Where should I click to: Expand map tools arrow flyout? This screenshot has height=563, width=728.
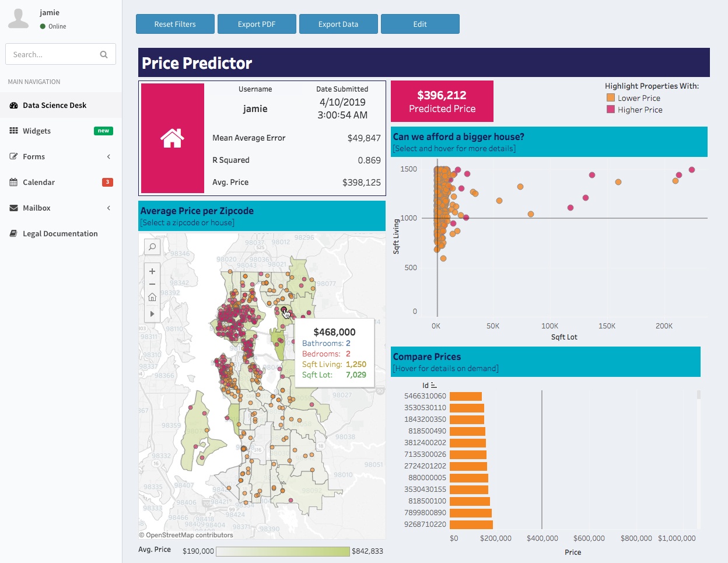point(152,314)
